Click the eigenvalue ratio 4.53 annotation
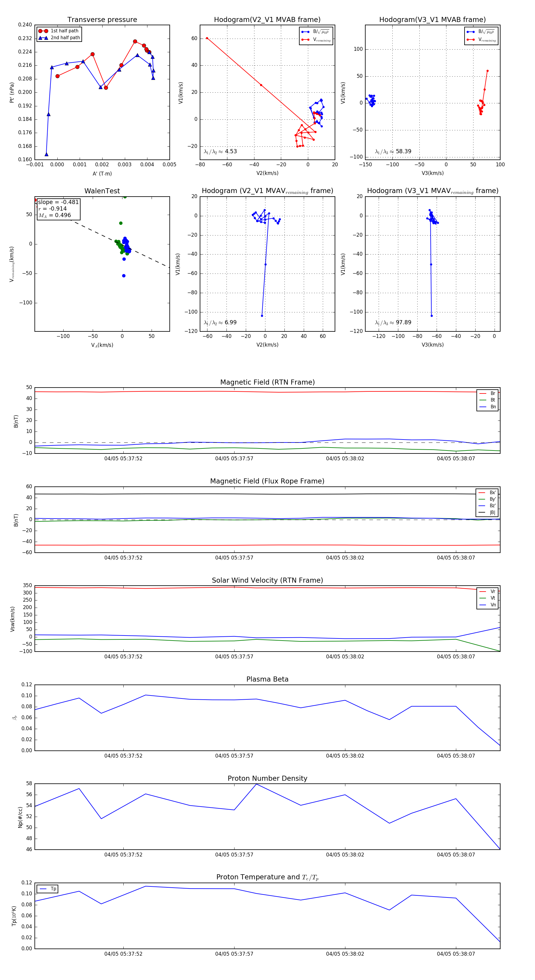 click(220, 151)
